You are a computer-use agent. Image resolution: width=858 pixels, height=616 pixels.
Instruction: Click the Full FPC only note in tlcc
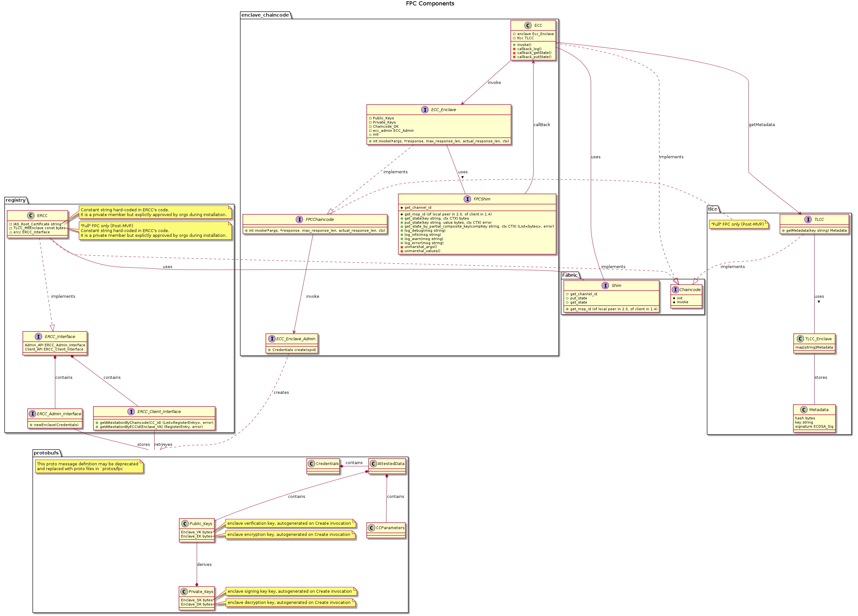[x=739, y=224]
